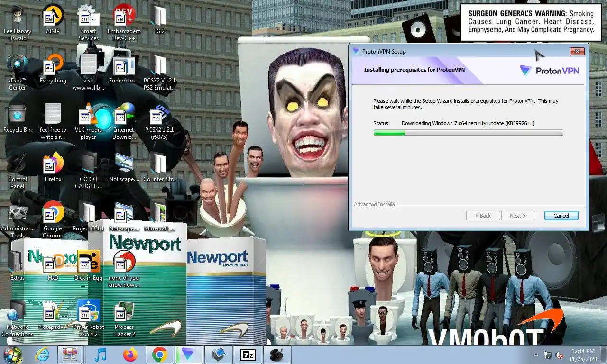Screen dimensions: 607x364
Task: Select the visit www.wallb... text file
Action: pyautogui.click(x=88, y=72)
